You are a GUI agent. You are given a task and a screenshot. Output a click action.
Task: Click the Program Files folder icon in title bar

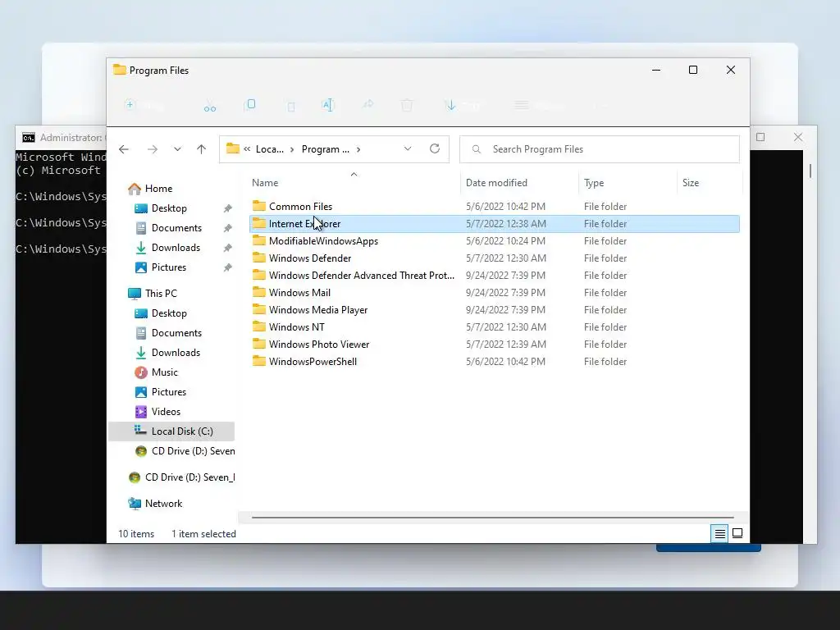[x=120, y=71]
